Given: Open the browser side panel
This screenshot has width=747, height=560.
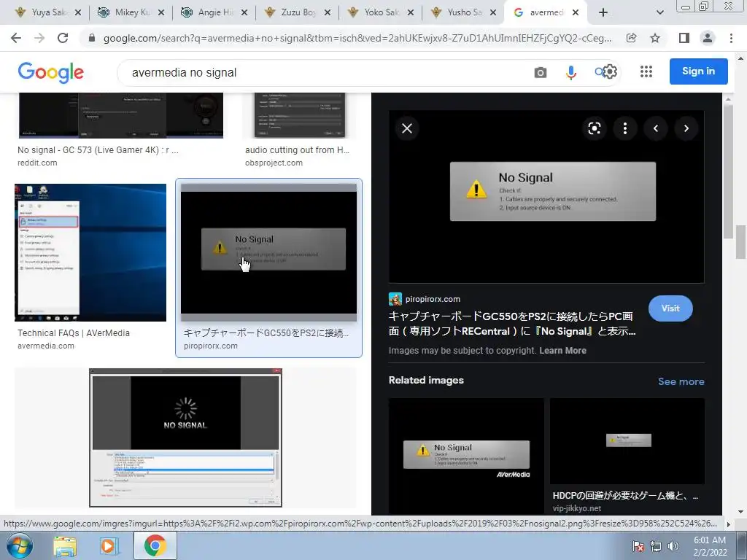Looking at the screenshot, I should point(684,38).
